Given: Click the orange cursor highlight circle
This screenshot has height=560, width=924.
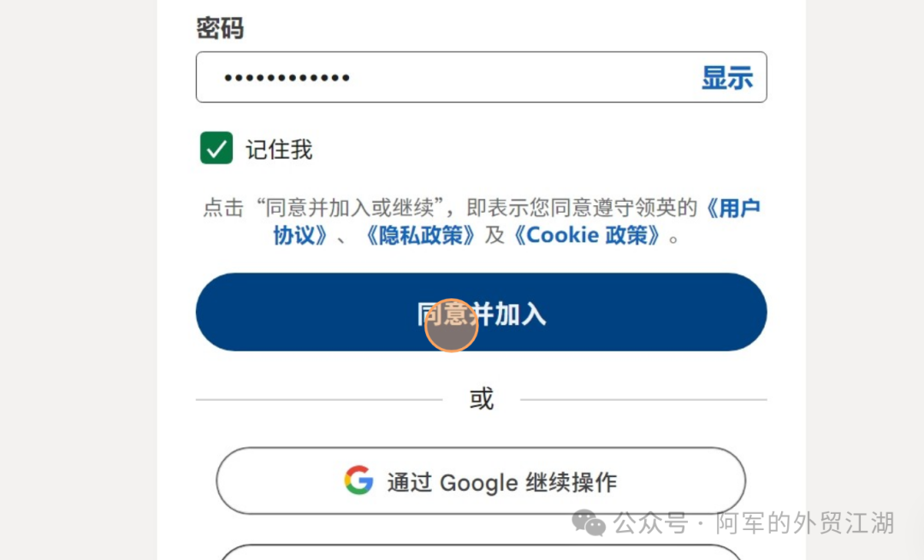Looking at the screenshot, I should click(452, 325).
